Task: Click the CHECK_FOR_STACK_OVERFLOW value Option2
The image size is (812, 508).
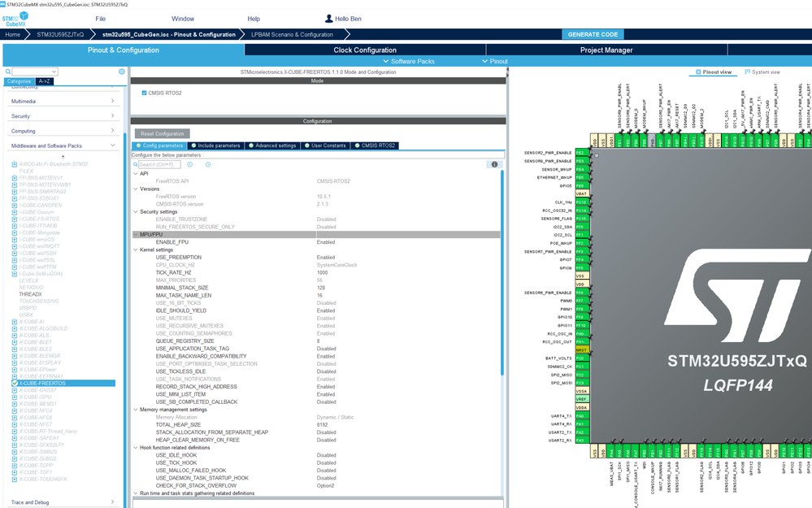Action: (x=325, y=486)
